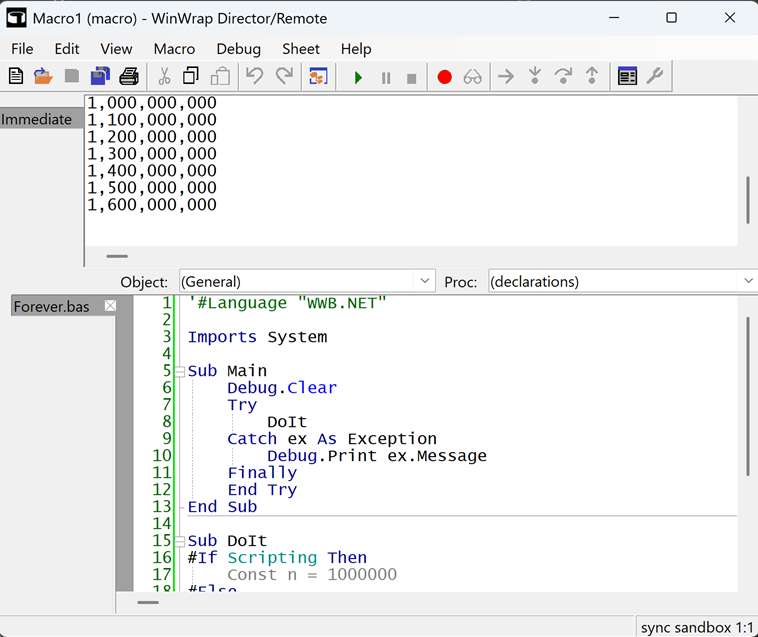Click the Save All toolbar icon
This screenshot has height=637, width=758.
click(x=100, y=76)
